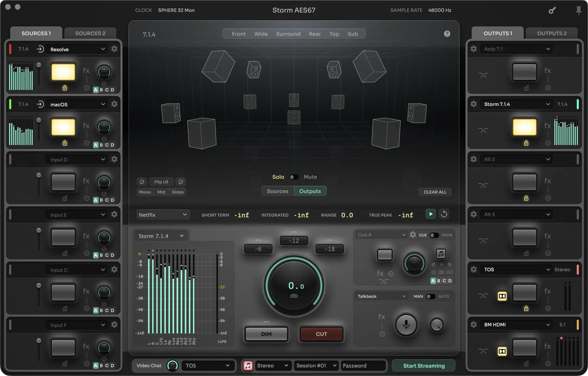Toggle Aoip 7.1 output enable button

[x=525, y=72]
